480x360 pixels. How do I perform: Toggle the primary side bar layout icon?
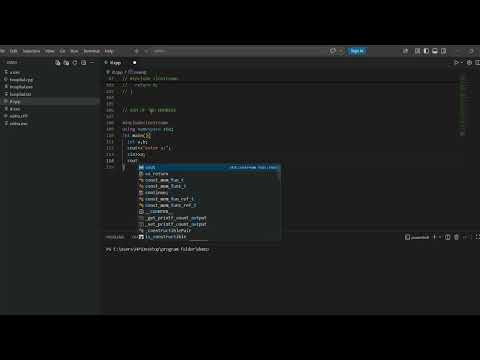426,51
